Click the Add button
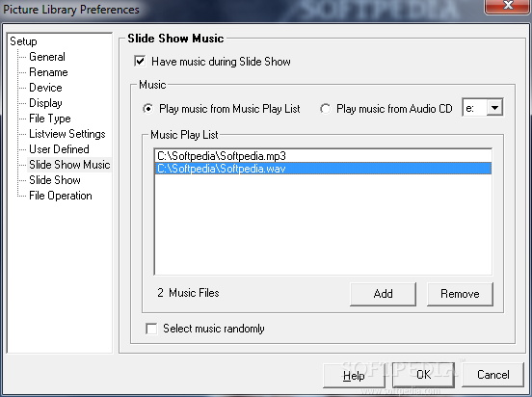Image resolution: width=532 pixels, height=397 pixels. pyautogui.click(x=383, y=294)
